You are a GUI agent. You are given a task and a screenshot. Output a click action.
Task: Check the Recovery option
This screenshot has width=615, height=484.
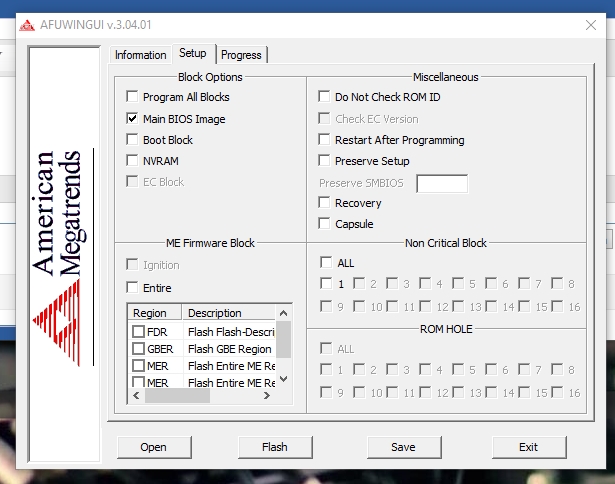coord(324,202)
